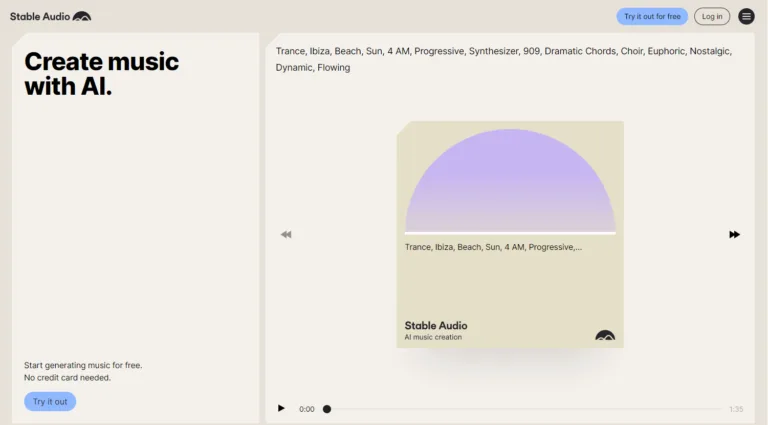This screenshot has height=425, width=768.
Task: Click the 'Stable Audio' title on album card
Action: tap(436, 326)
